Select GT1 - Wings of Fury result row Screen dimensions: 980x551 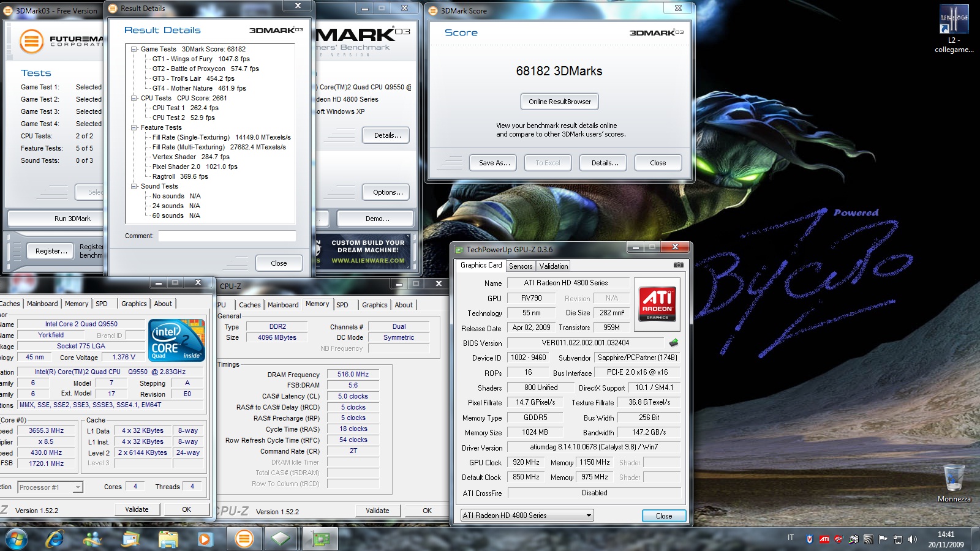(x=201, y=59)
